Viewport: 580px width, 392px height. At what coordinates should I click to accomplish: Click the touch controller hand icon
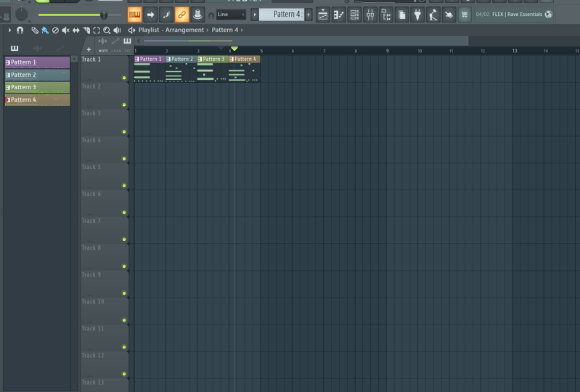tap(449, 15)
